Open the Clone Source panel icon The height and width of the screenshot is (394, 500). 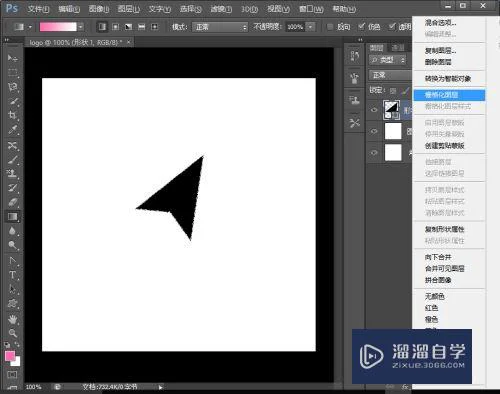tap(354, 100)
